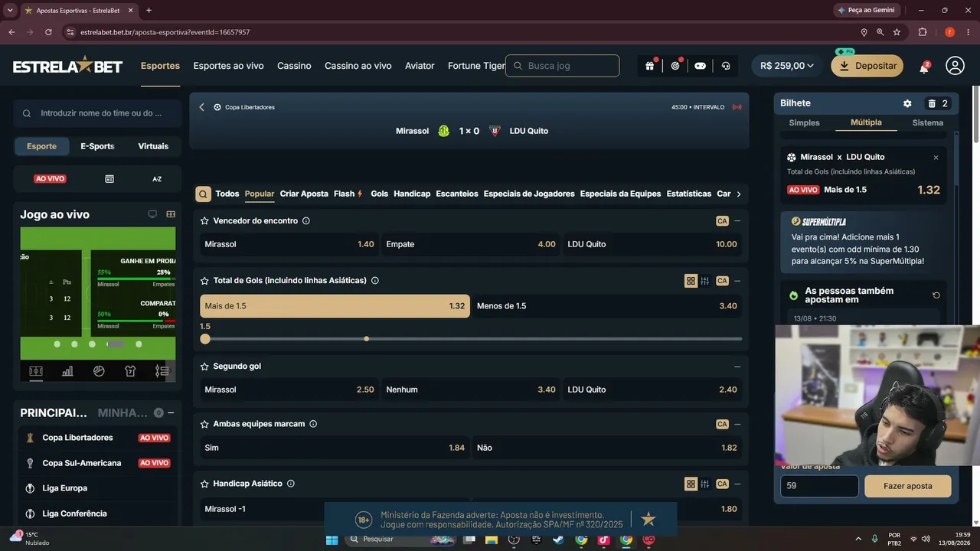Favorite the Total de Gols market
The width and height of the screenshot is (980, 551).
tap(204, 281)
